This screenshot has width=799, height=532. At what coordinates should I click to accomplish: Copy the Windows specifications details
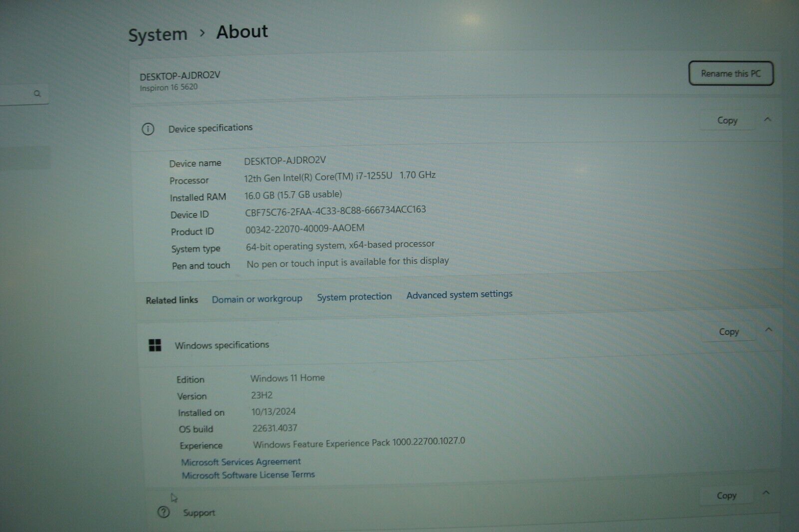tap(729, 332)
